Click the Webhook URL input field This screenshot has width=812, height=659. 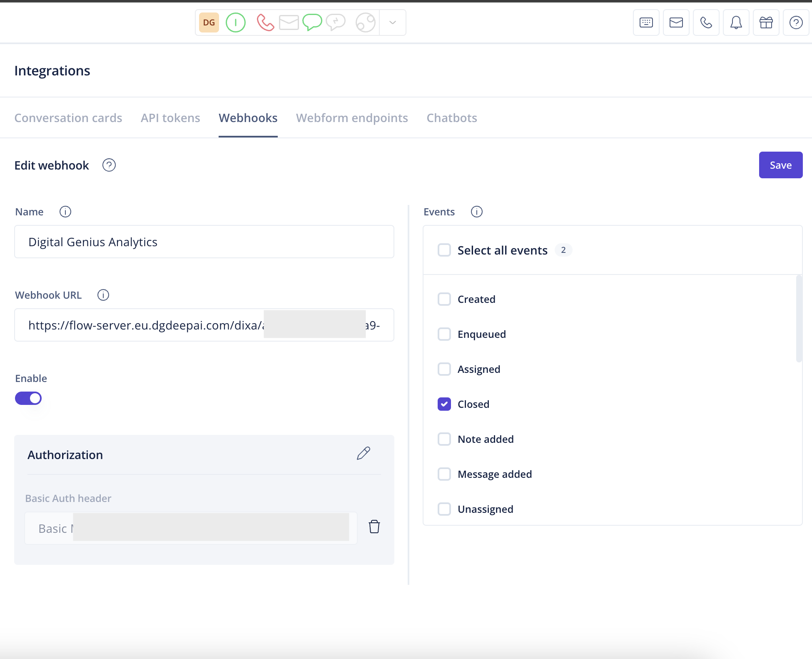(204, 325)
